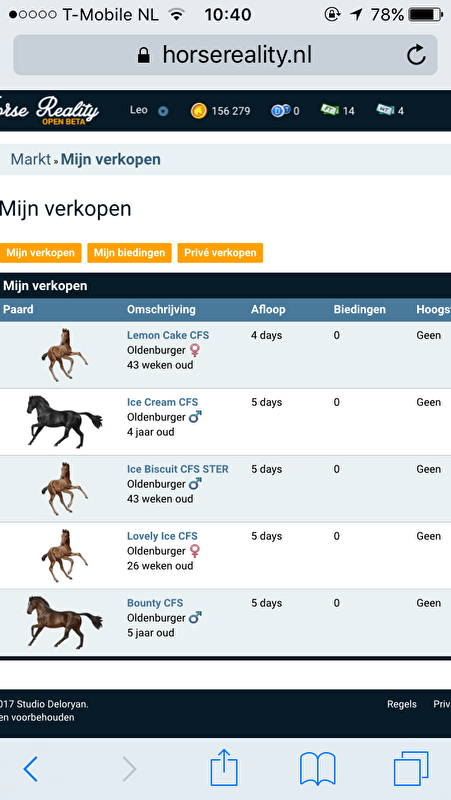Open the Horse Reality logo home link
The image size is (451, 800).
[49, 110]
